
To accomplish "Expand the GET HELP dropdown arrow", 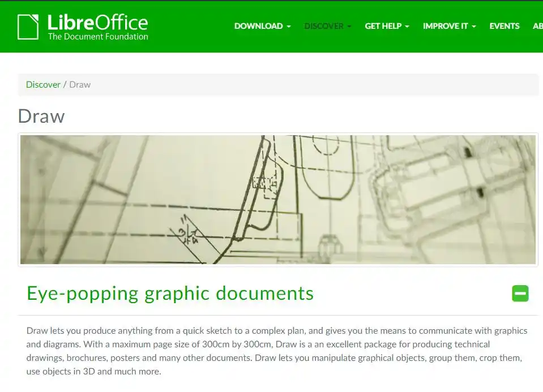I will coord(407,27).
